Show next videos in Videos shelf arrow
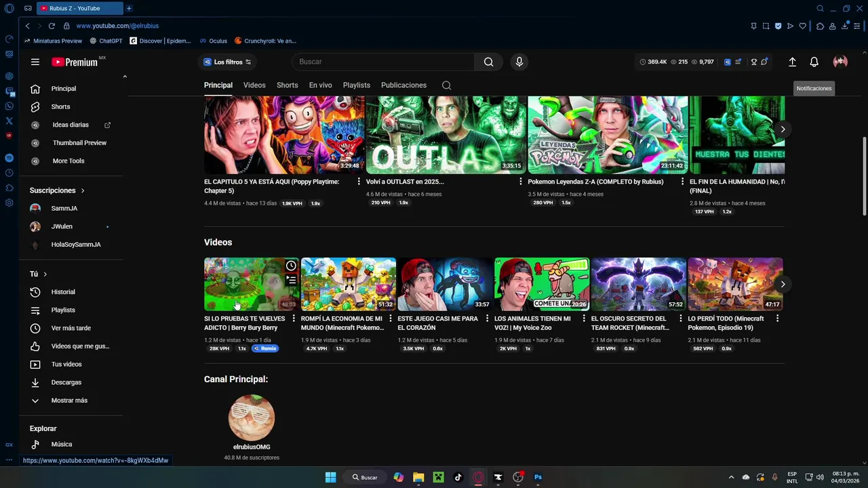The width and height of the screenshot is (868, 488). pos(783,284)
